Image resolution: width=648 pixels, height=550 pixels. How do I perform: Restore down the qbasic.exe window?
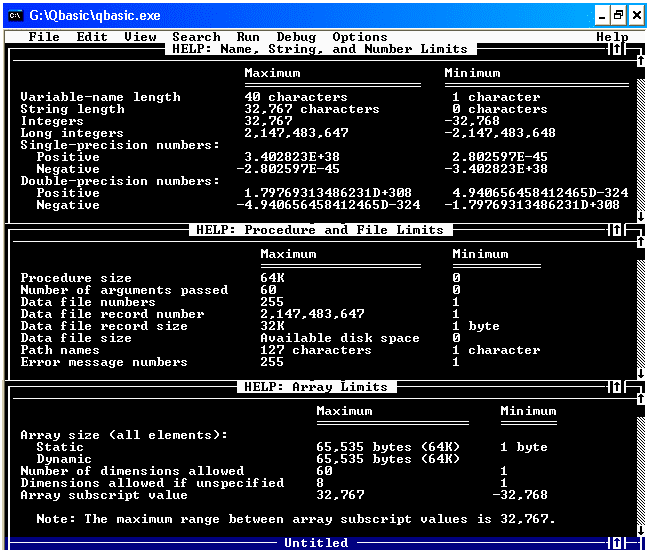[x=619, y=16]
